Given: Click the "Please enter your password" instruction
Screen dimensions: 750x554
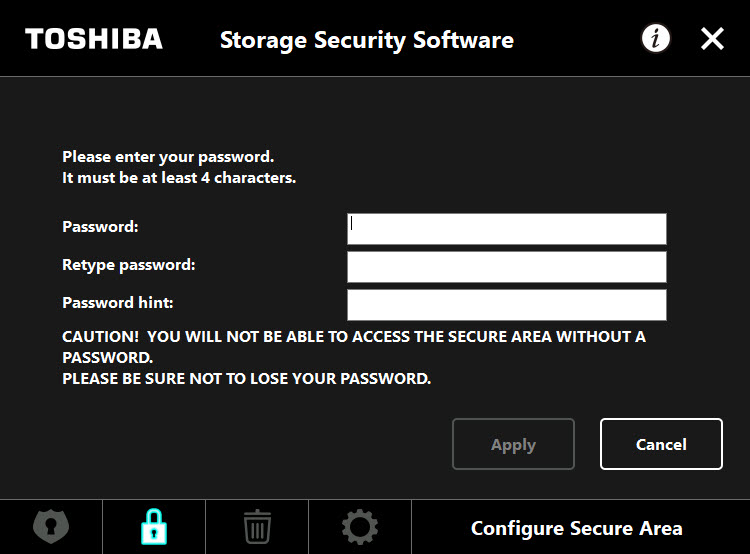Looking at the screenshot, I should pos(168,157).
